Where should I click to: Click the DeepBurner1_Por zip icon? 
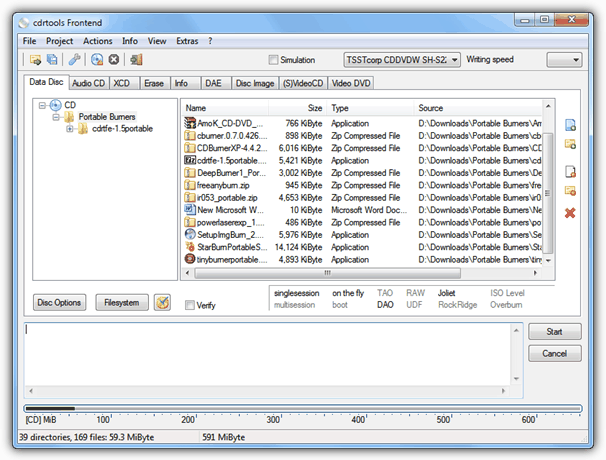point(190,172)
